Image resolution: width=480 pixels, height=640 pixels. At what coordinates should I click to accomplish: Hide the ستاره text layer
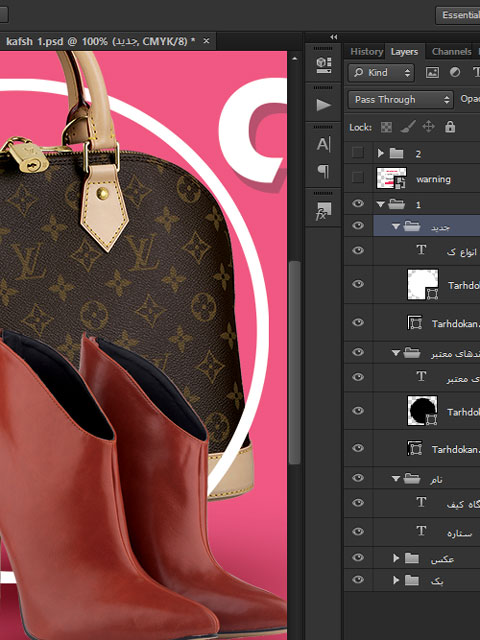[x=358, y=531]
